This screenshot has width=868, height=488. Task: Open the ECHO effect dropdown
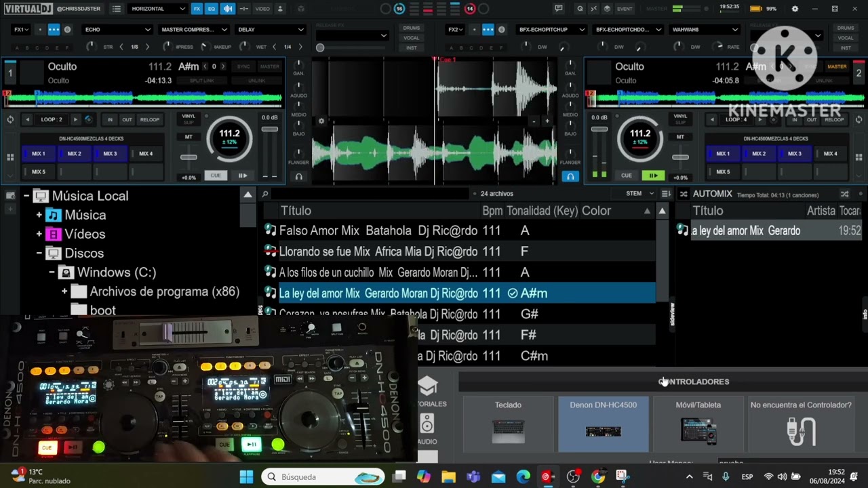[x=117, y=30]
